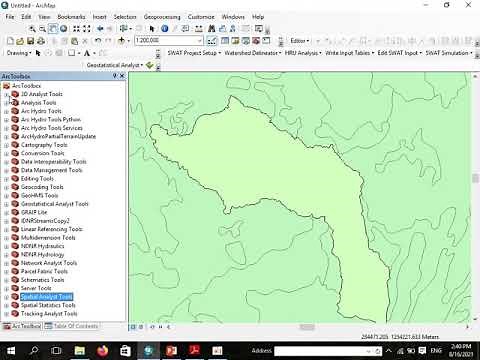Switch to the ArcToolbox bottom tab
Viewport: 480px width, 360px height.
[22, 326]
